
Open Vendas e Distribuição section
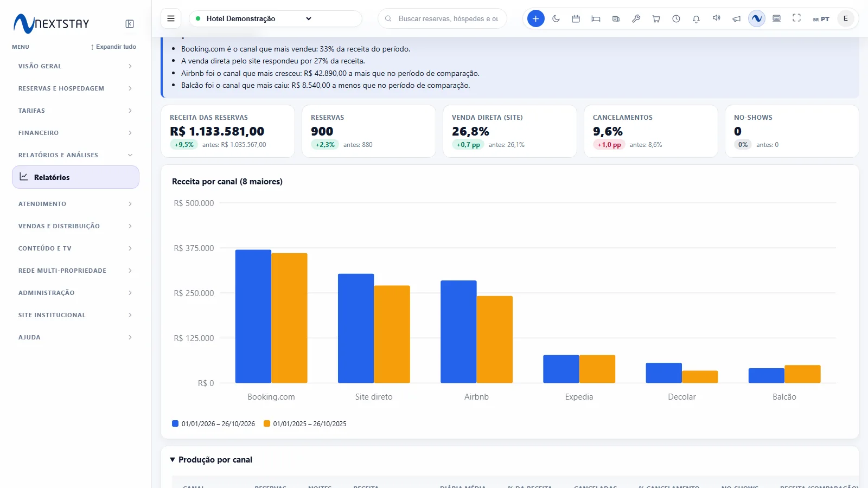pyautogui.click(x=75, y=226)
